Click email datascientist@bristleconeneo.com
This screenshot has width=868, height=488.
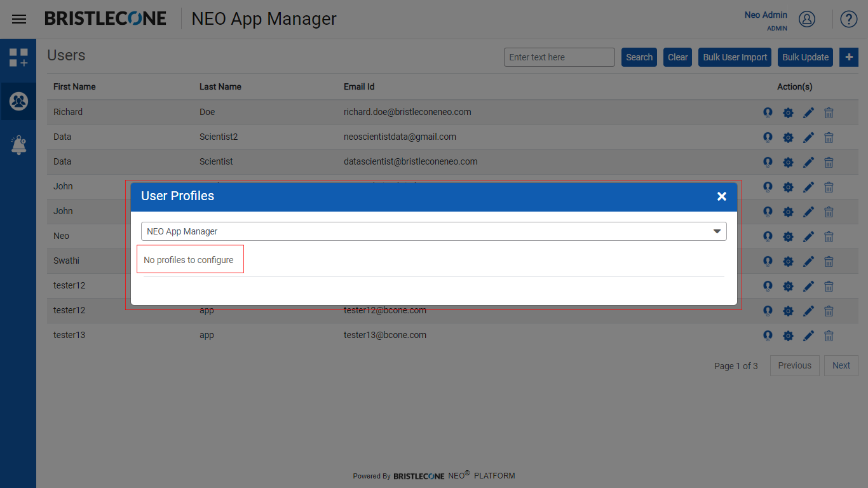[x=410, y=161]
